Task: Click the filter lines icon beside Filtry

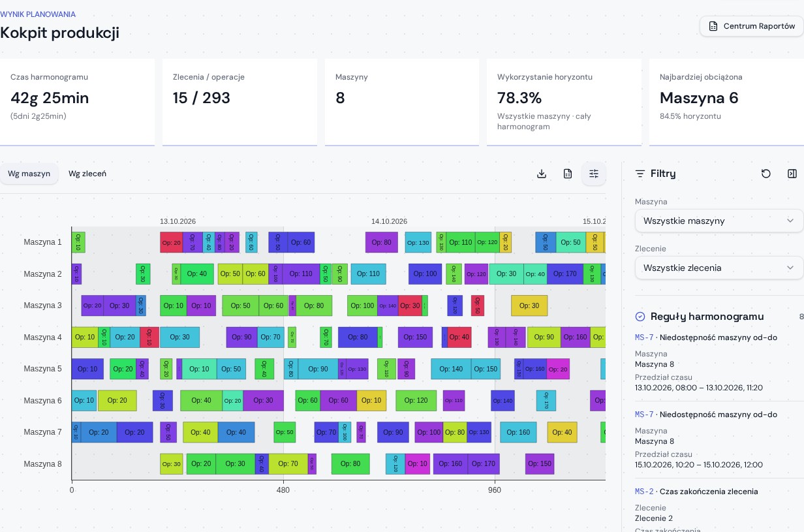Action: coord(640,174)
